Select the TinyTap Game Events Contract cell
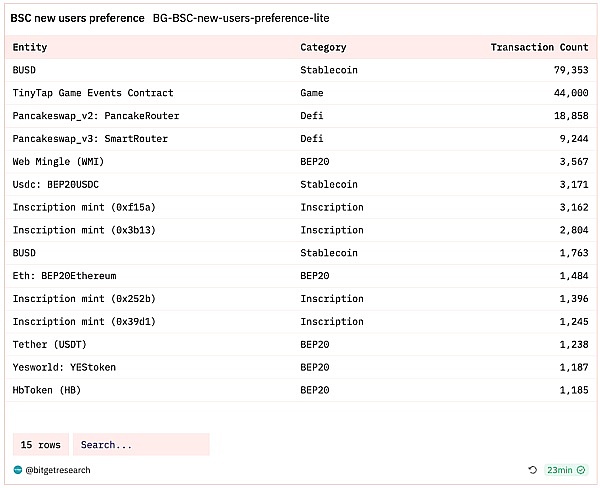This screenshot has width=600, height=488. [x=93, y=93]
